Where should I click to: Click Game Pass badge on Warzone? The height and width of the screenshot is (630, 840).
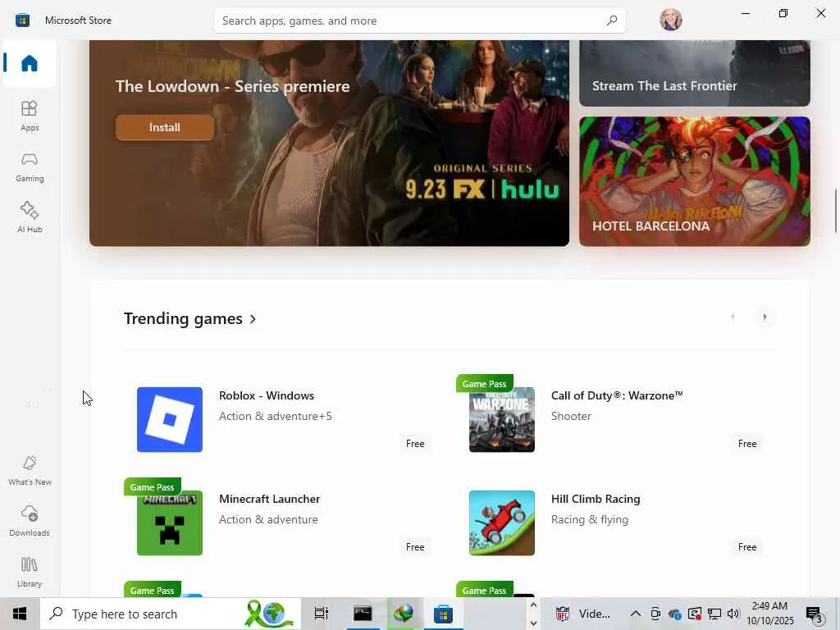point(484,384)
